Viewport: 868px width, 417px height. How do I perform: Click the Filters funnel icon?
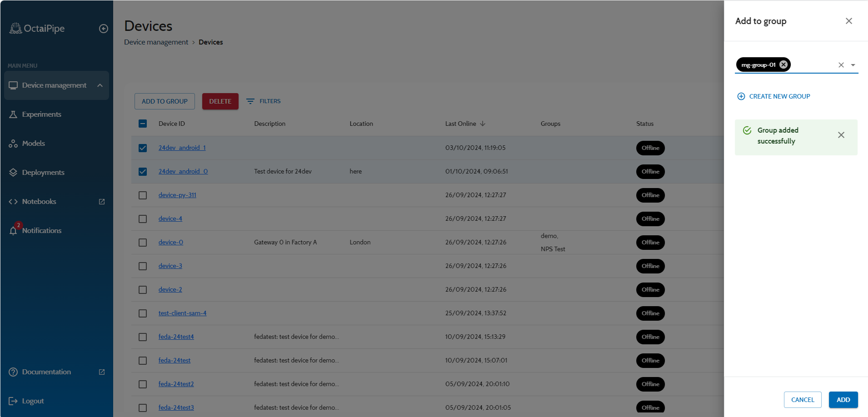coord(250,101)
